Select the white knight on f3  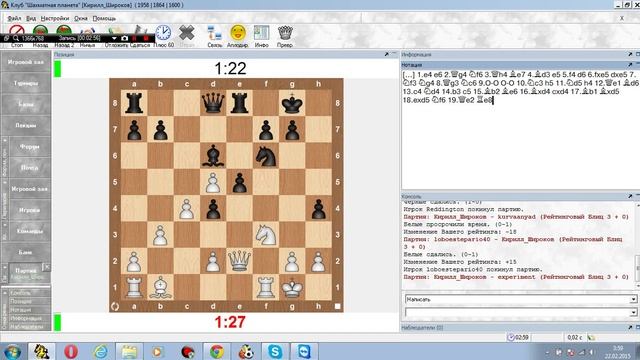tap(266, 235)
